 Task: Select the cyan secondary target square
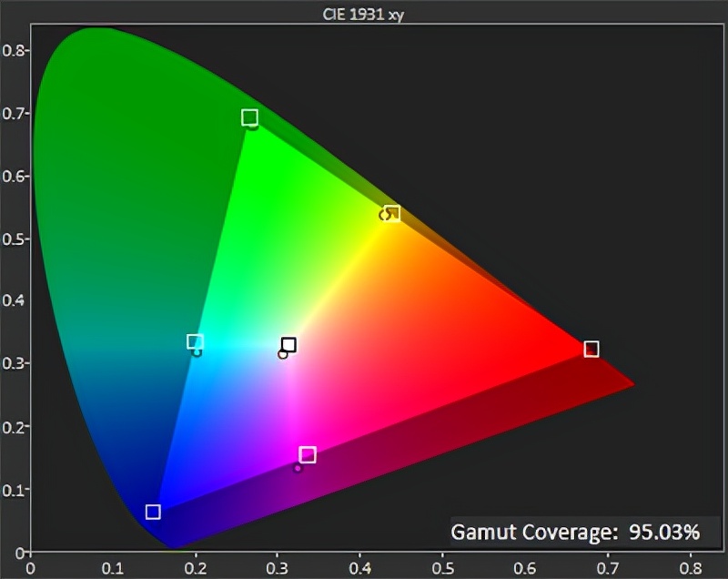tap(195, 341)
